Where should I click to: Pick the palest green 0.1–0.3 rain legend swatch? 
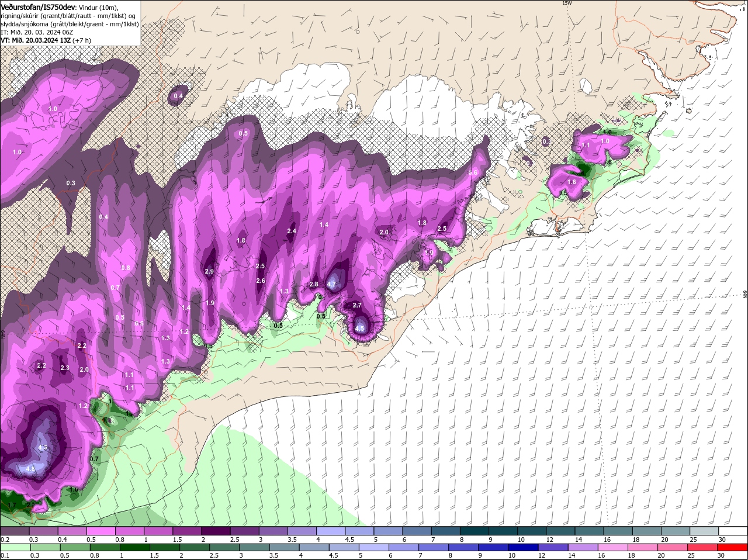point(16,547)
